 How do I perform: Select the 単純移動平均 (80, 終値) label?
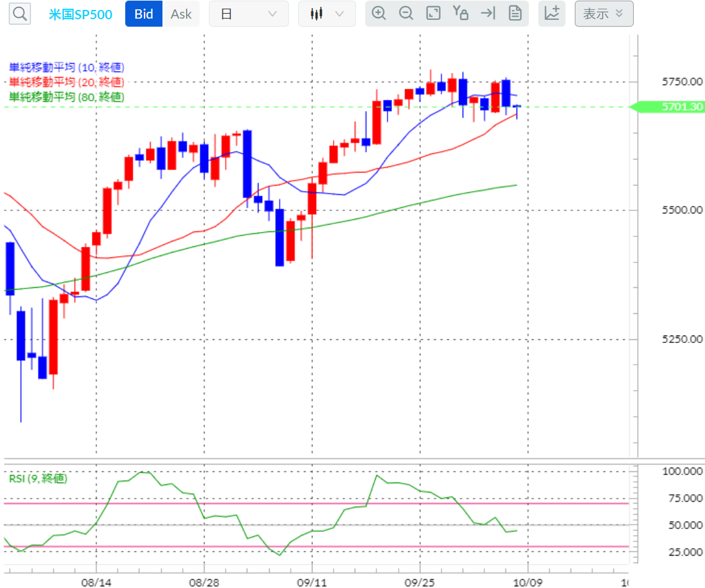(x=66, y=97)
